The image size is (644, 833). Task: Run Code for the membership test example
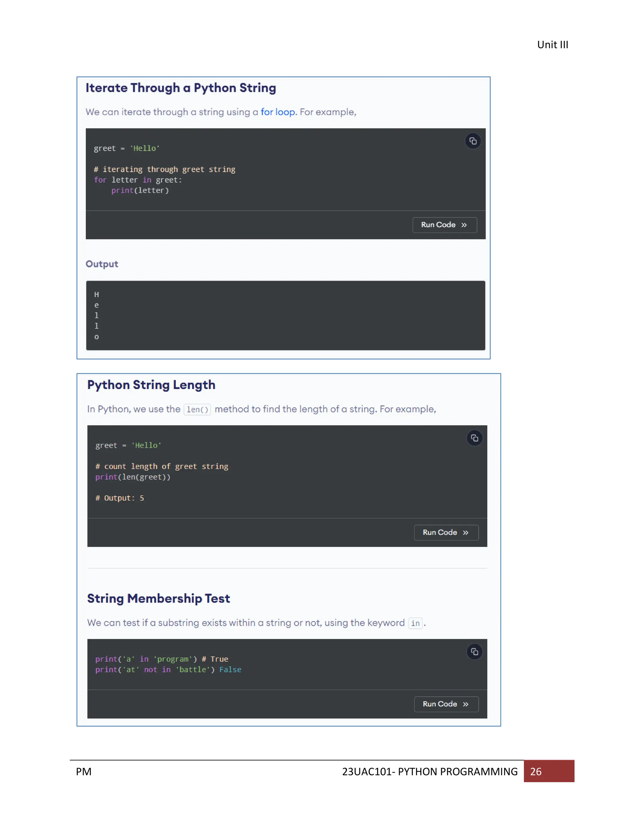446,704
